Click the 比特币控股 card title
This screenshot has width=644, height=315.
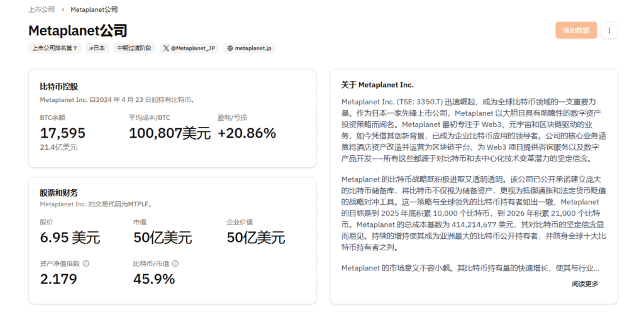(58, 87)
